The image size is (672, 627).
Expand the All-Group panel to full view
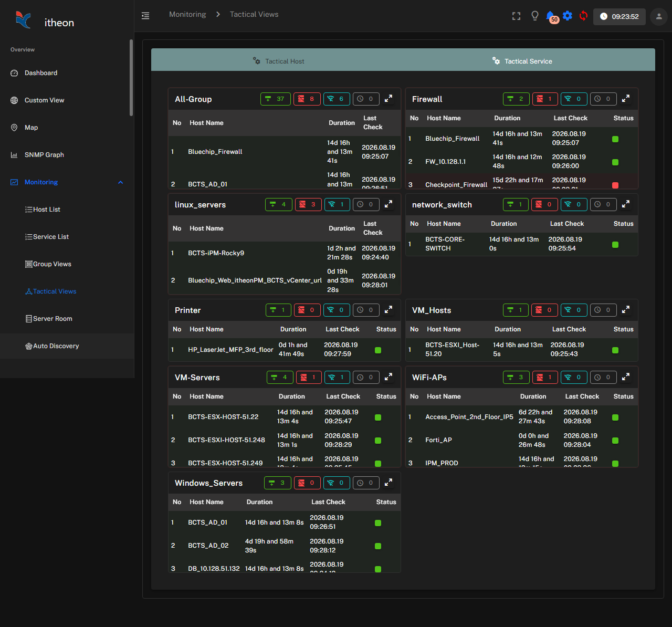[388, 99]
